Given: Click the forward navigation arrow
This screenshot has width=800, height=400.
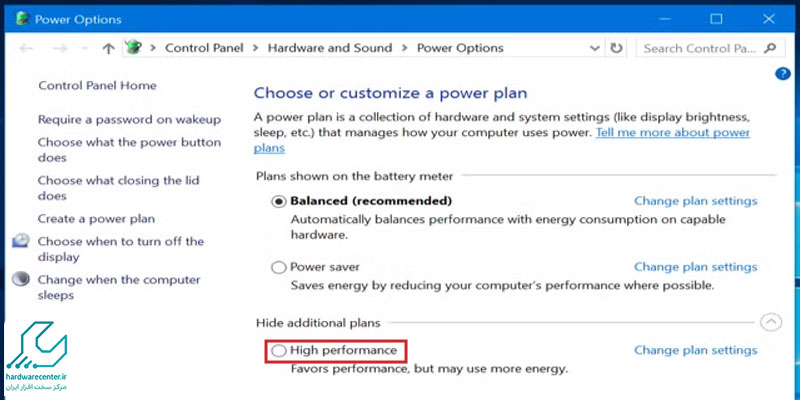Looking at the screenshot, I should [60, 48].
